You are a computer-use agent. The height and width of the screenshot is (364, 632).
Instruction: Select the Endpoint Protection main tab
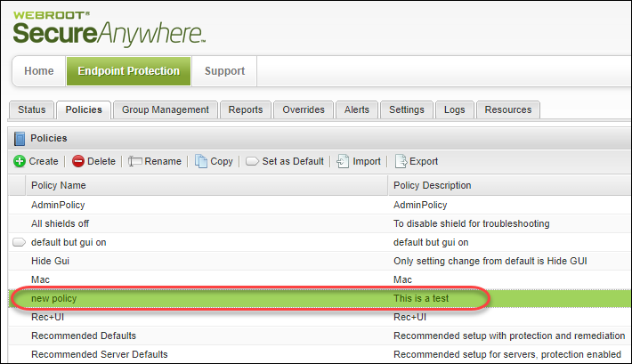[128, 71]
